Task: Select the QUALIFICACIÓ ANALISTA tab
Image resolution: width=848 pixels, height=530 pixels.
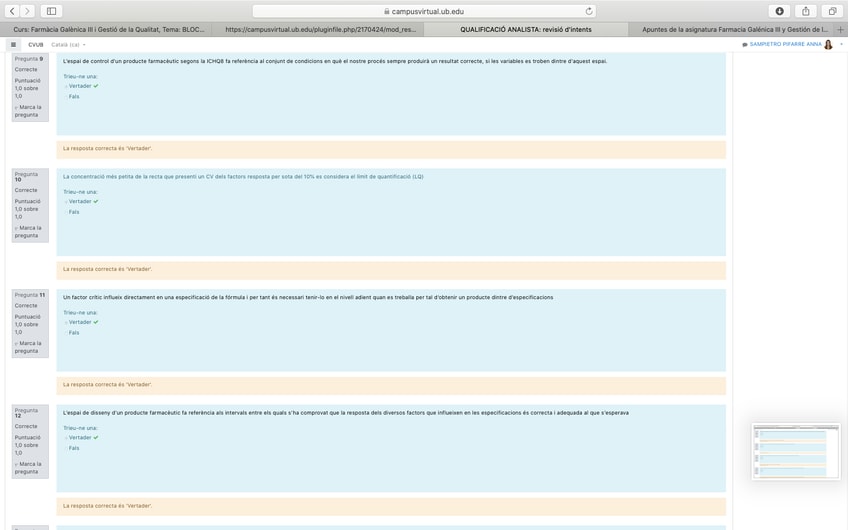Action: click(526, 30)
